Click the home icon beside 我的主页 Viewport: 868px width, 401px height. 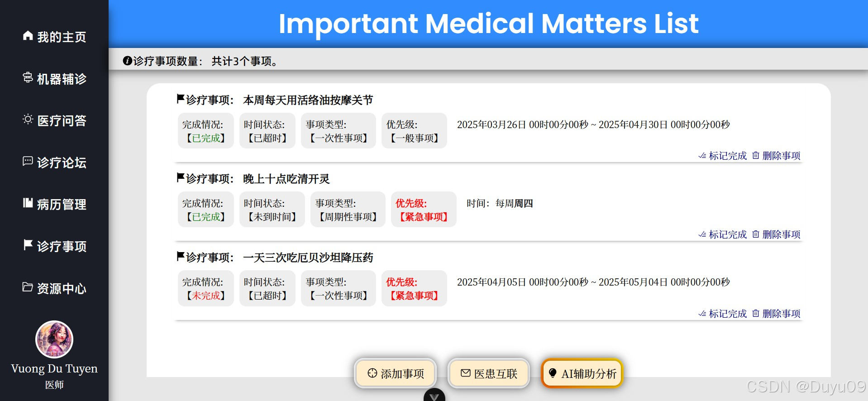(x=28, y=36)
